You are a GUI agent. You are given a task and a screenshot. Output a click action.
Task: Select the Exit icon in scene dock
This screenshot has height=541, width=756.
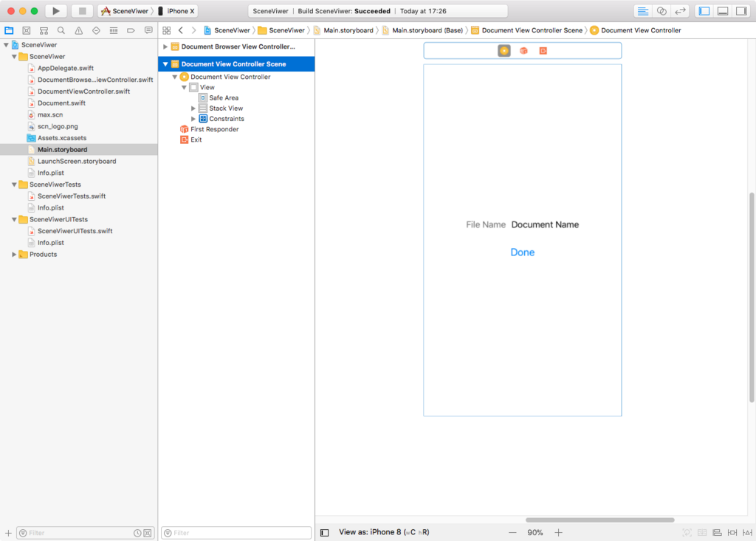543,51
